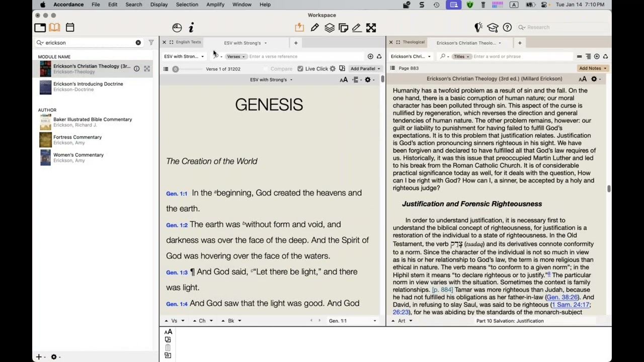Screen dimensions: 644x362
Task: Click add-to-search plus circle in ESV pane
Action: tap(370, 56)
